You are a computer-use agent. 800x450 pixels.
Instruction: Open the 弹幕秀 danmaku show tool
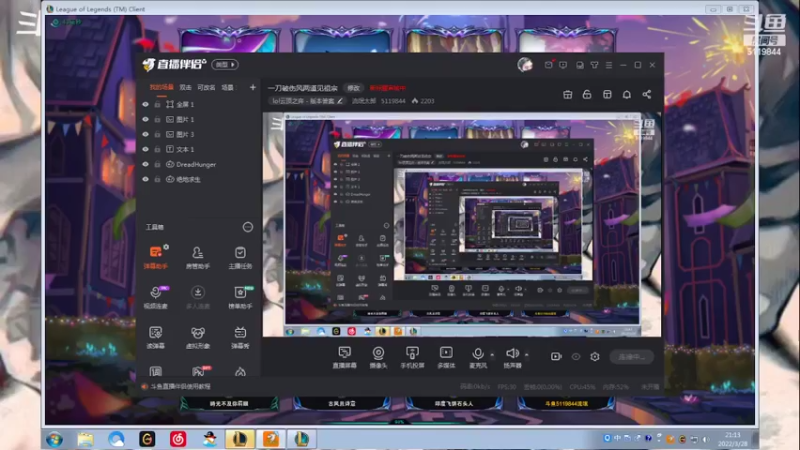click(240, 337)
